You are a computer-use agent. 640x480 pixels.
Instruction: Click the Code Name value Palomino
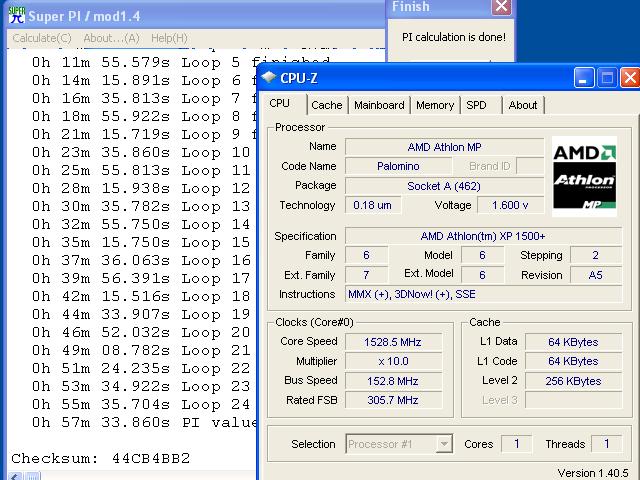[398, 166]
